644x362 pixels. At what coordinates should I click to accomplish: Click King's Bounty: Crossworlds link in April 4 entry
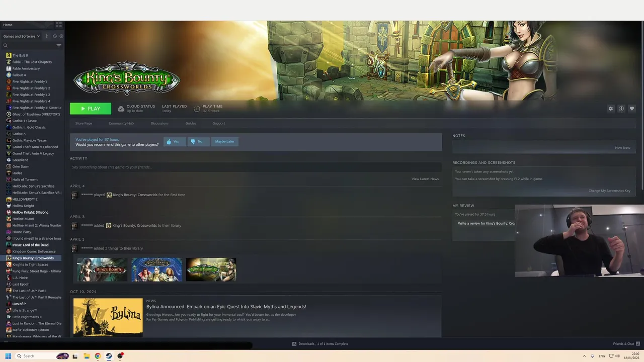click(135, 195)
